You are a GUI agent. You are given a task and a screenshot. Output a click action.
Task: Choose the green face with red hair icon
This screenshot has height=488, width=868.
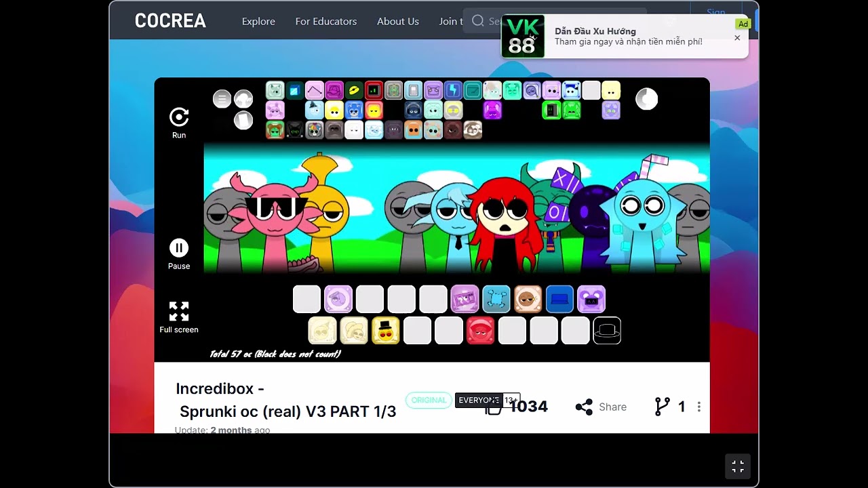(x=275, y=129)
